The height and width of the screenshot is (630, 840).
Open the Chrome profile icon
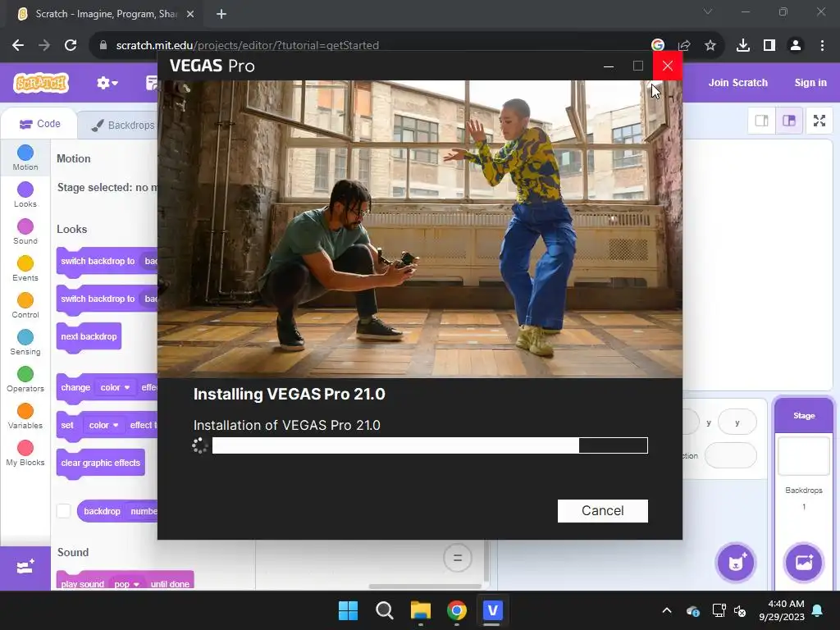tap(796, 46)
